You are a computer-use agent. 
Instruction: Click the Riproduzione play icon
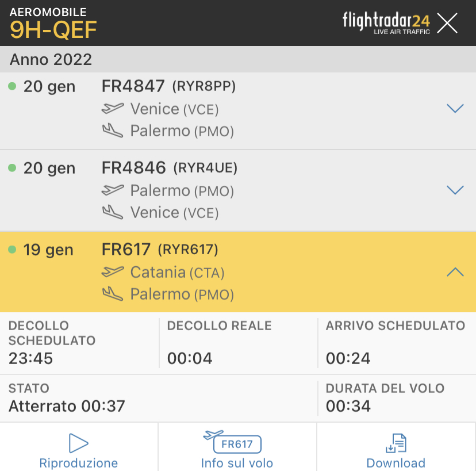pyautogui.click(x=78, y=443)
